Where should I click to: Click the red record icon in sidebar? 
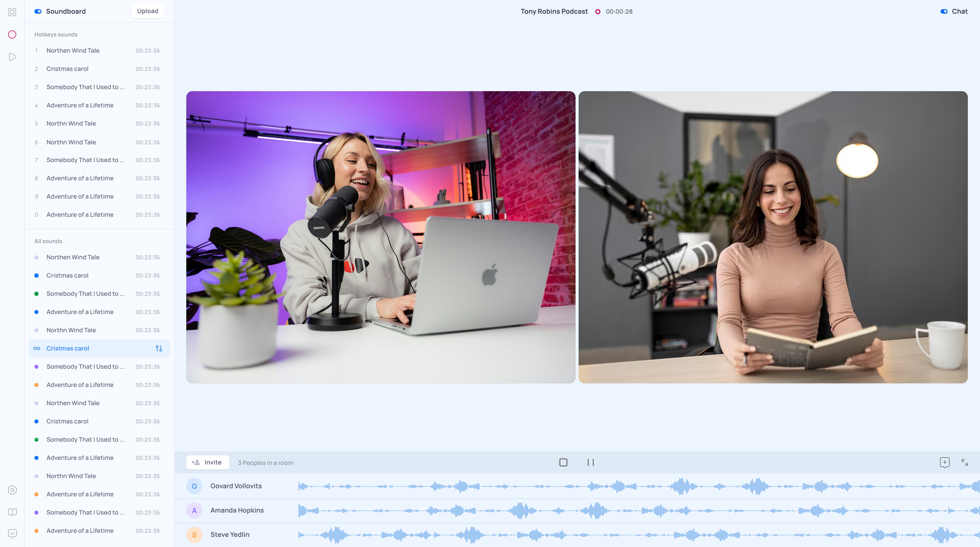tap(12, 35)
